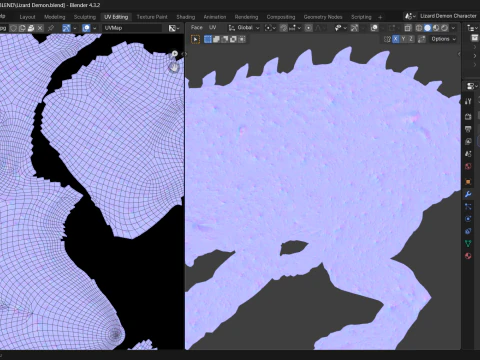
Task: Open the Object properties tab
Action: (x=468, y=182)
